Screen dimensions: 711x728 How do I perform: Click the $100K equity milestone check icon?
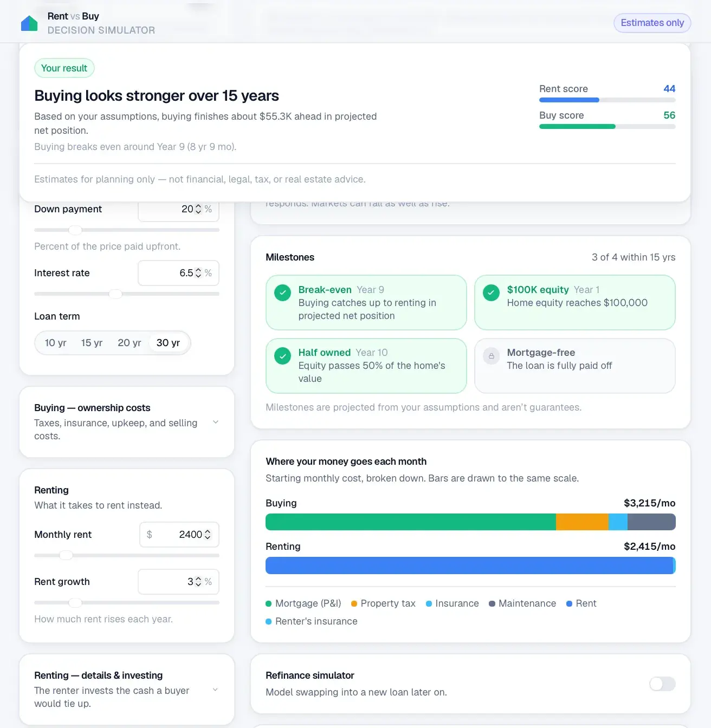pyautogui.click(x=491, y=293)
